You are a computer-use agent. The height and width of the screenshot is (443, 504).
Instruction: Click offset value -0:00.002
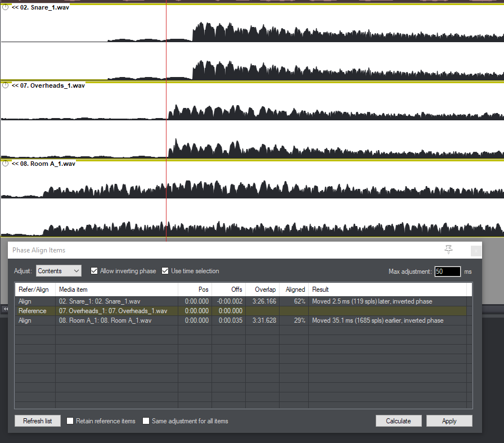tap(229, 301)
